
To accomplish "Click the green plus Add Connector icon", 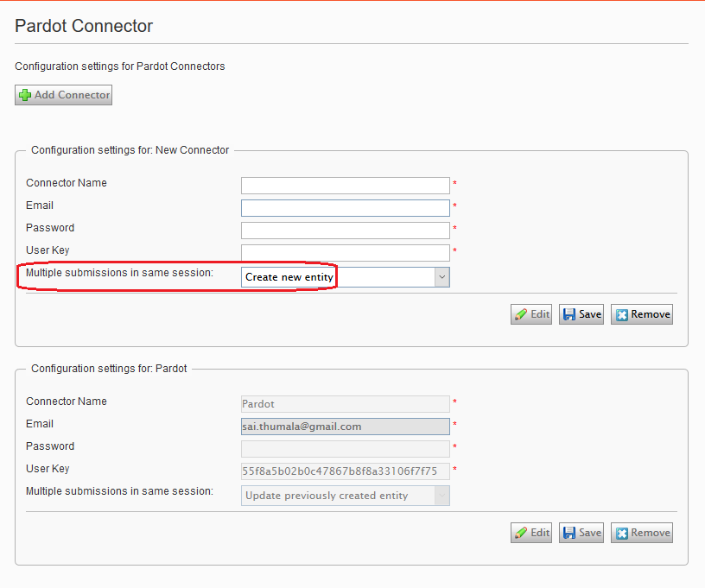I will pos(25,95).
